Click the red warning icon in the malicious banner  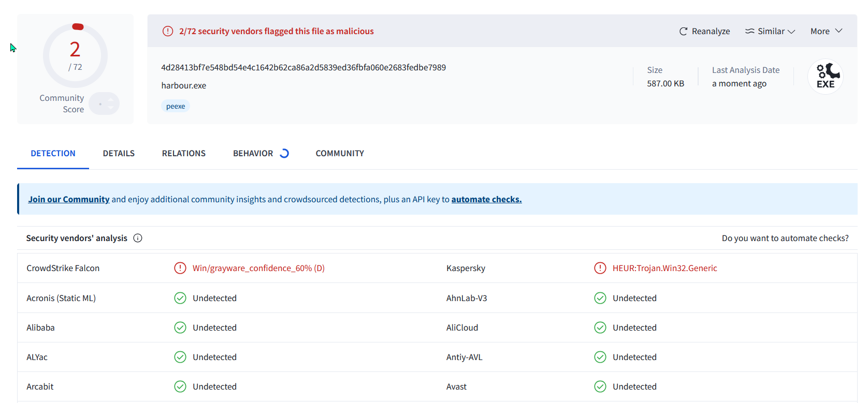tap(168, 31)
